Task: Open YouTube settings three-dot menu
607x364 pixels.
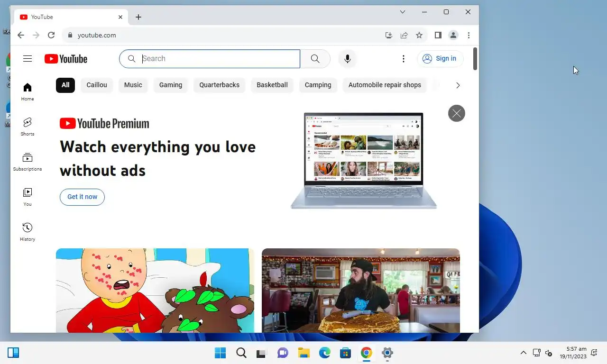Action: 404,59
